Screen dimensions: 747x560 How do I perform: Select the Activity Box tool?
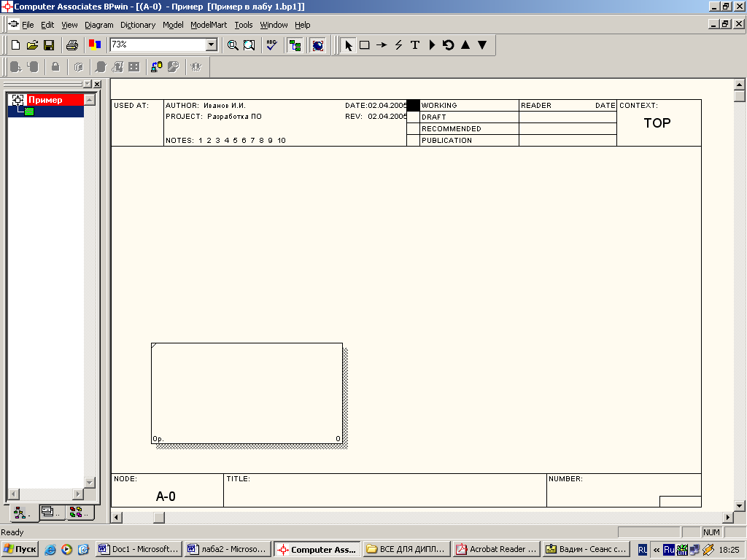coord(364,45)
